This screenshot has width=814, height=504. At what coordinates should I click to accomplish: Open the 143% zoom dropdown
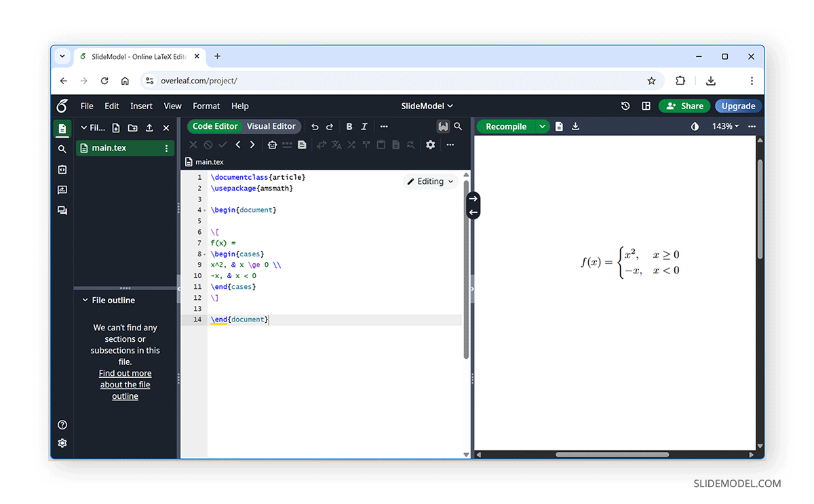[725, 126]
